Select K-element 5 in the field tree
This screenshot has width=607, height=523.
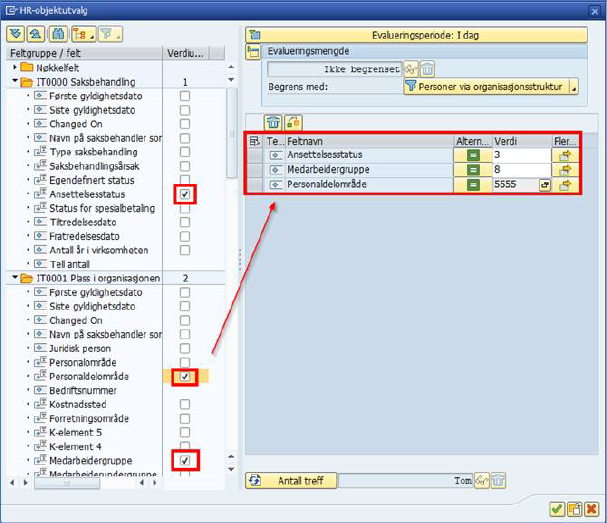[75, 433]
